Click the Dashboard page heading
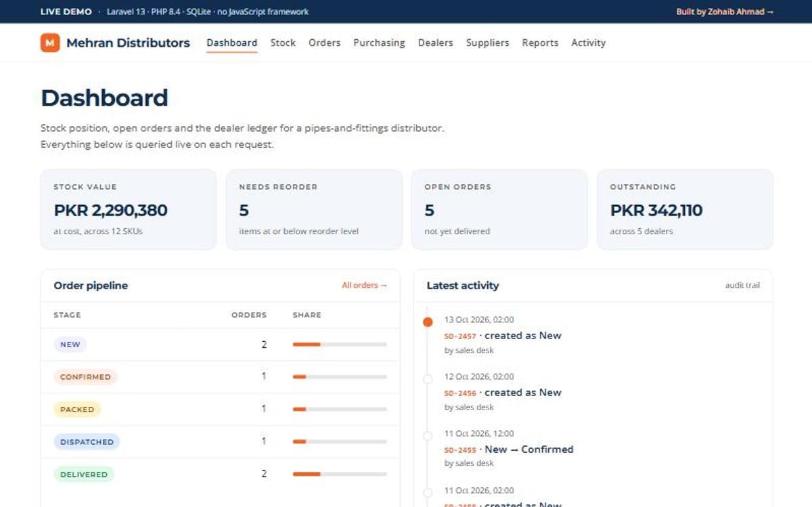Screen dimensions: 812x507 point(104,98)
